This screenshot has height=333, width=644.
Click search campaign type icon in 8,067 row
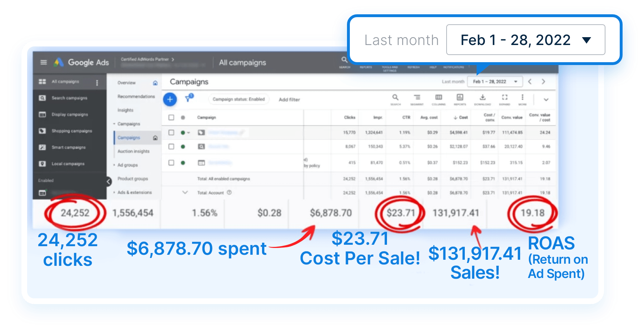(x=201, y=146)
